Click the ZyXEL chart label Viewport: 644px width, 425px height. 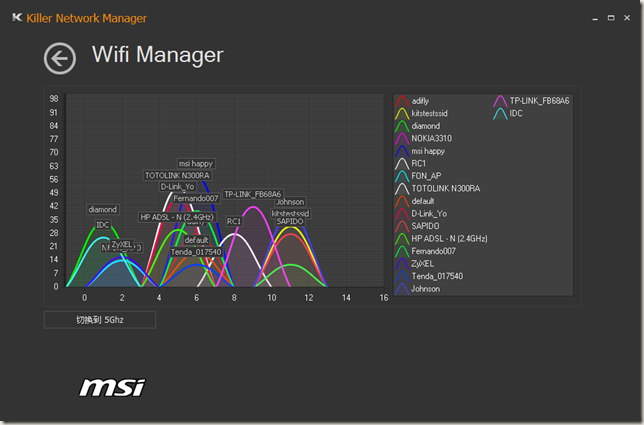pyautogui.click(x=122, y=245)
